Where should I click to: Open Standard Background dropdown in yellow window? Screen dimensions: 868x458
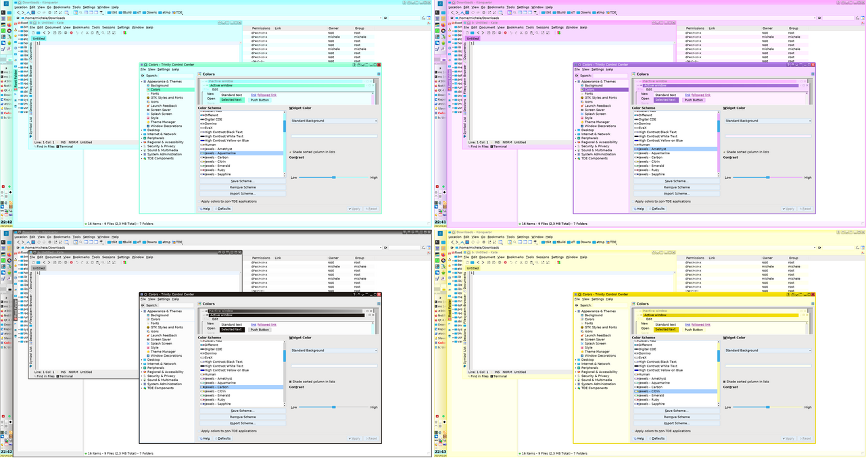click(x=768, y=351)
